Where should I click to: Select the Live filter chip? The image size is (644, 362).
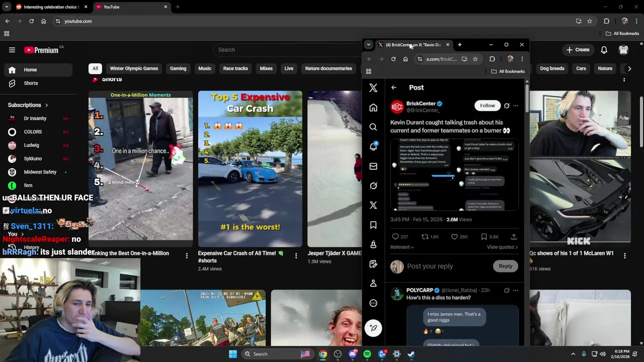pyautogui.click(x=289, y=68)
